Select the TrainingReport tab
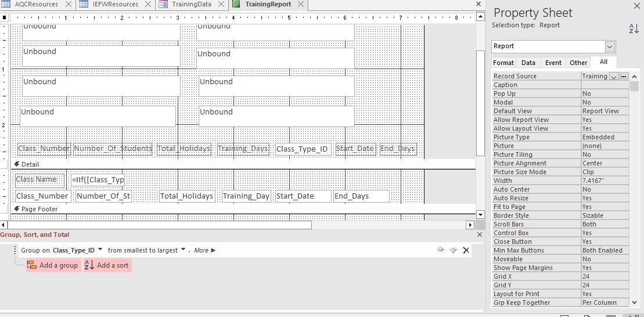This screenshot has height=317, width=644. (x=268, y=4)
